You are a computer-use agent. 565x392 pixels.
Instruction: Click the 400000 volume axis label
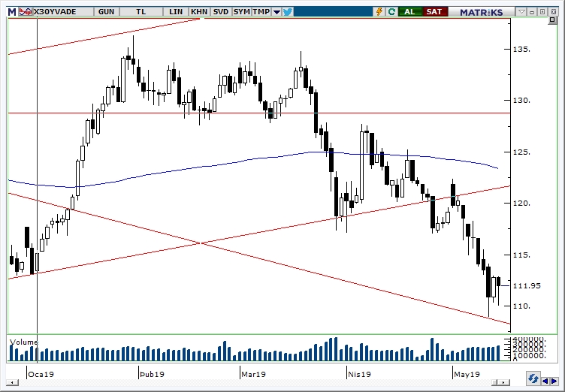click(x=529, y=340)
